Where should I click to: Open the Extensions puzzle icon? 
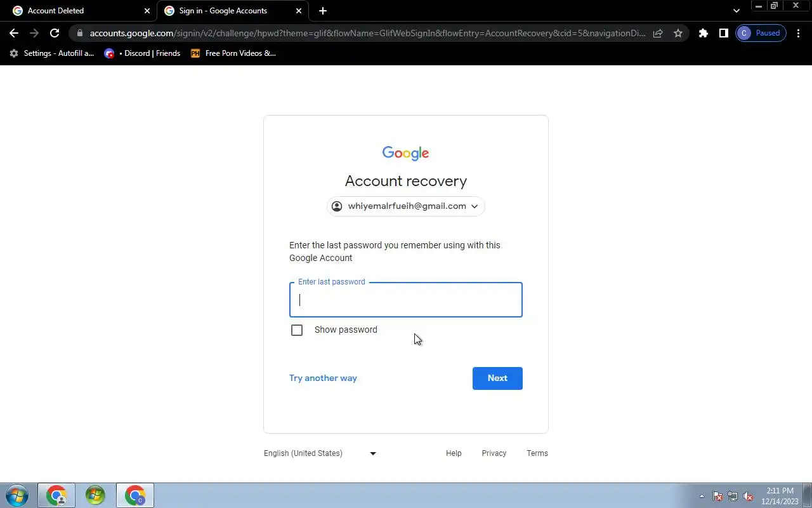(x=703, y=33)
